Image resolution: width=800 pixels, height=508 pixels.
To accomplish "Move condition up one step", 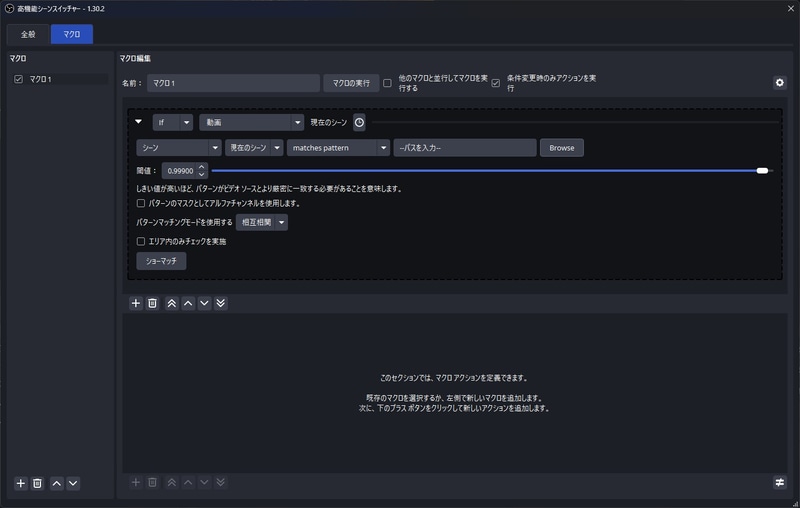I will [x=188, y=303].
